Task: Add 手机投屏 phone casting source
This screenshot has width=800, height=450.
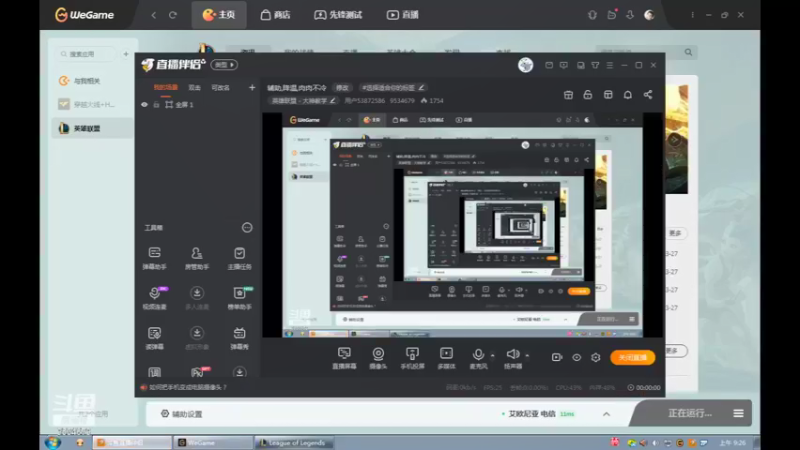Action: tap(412, 358)
